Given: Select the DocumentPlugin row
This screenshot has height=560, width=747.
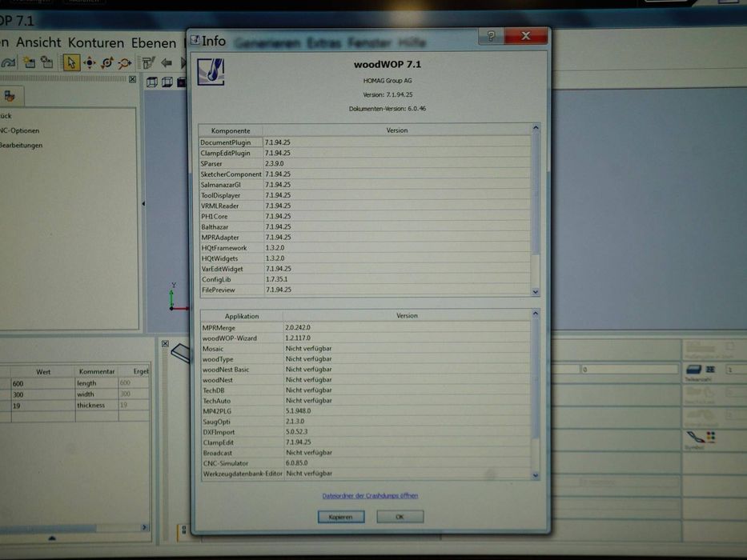Looking at the screenshot, I should [x=365, y=142].
